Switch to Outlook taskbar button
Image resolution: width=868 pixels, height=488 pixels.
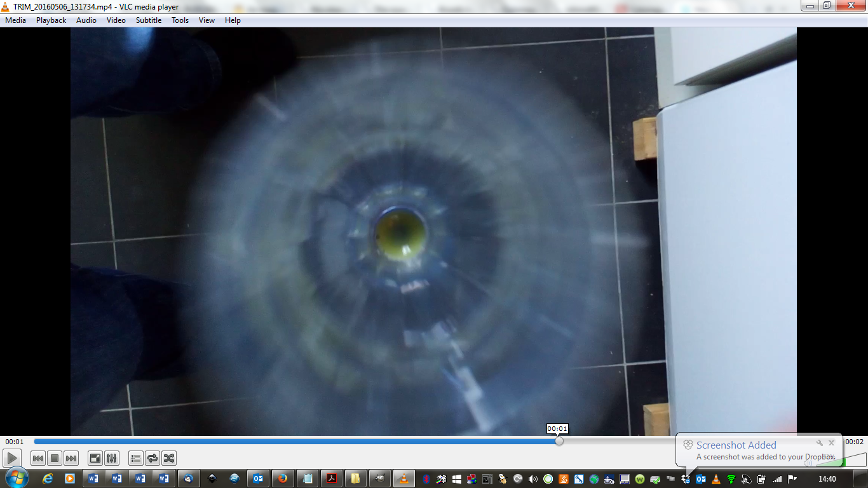pyautogui.click(x=258, y=478)
